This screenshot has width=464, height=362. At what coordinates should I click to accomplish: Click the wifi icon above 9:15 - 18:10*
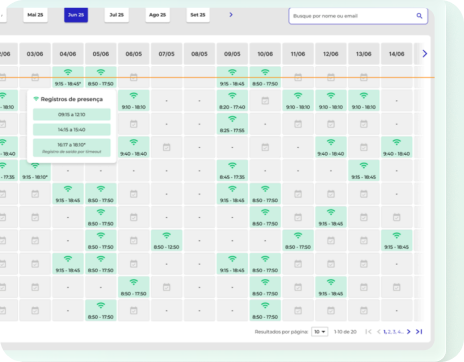(35, 166)
